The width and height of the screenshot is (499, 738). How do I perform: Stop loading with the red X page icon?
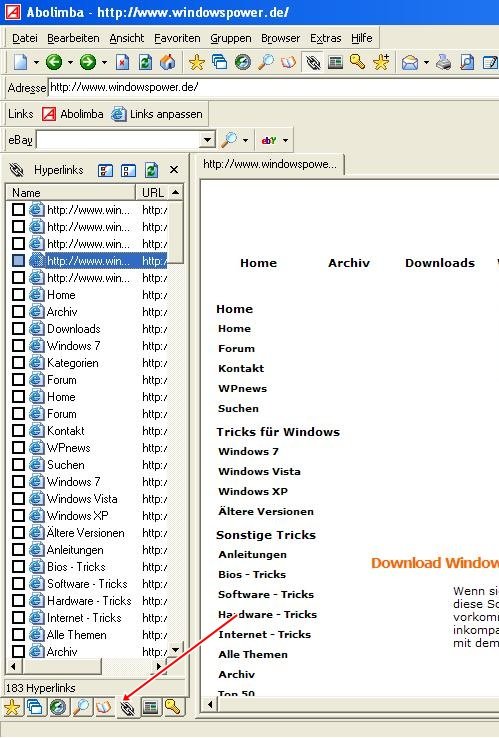pyautogui.click(x=122, y=62)
